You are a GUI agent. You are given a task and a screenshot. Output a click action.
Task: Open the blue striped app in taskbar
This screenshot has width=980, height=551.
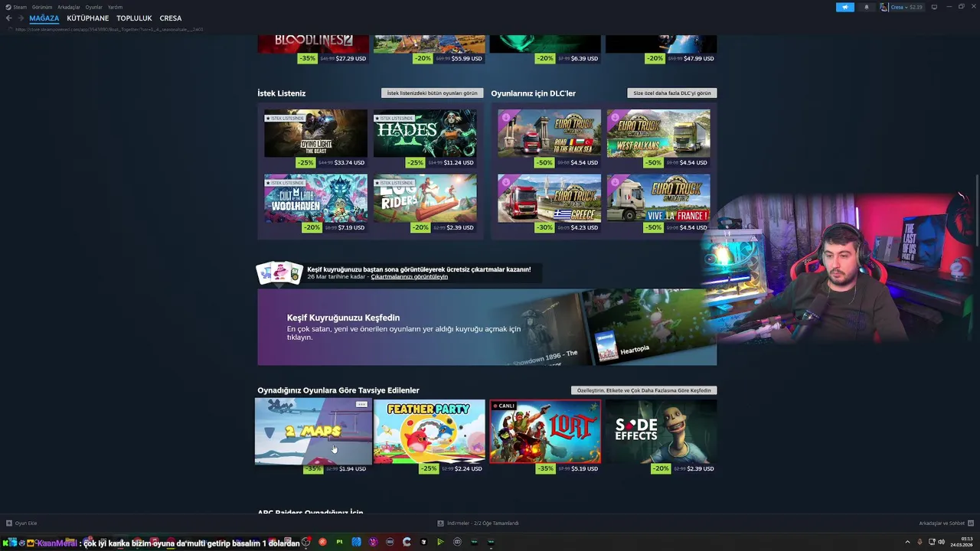click(x=356, y=542)
